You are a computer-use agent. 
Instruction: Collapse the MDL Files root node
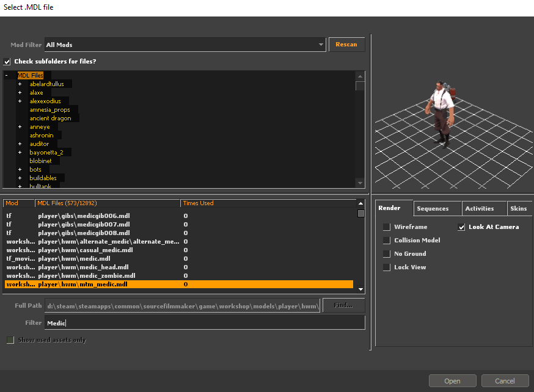(x=7, y=76)
